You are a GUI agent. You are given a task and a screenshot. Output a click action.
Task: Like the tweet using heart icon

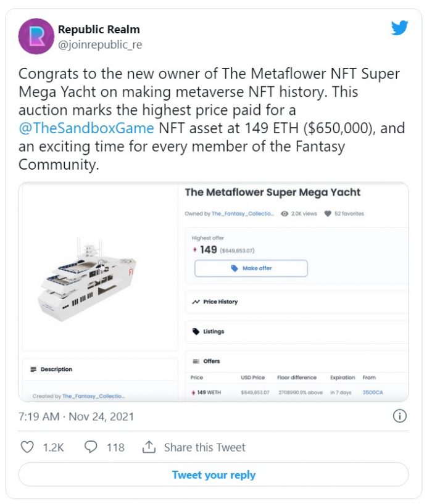click(x=27, y=447)
